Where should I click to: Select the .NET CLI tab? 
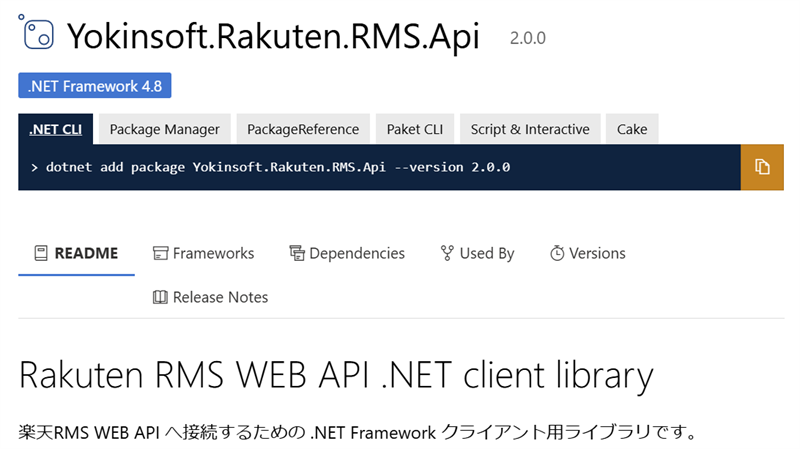click(x=56, y=129)
